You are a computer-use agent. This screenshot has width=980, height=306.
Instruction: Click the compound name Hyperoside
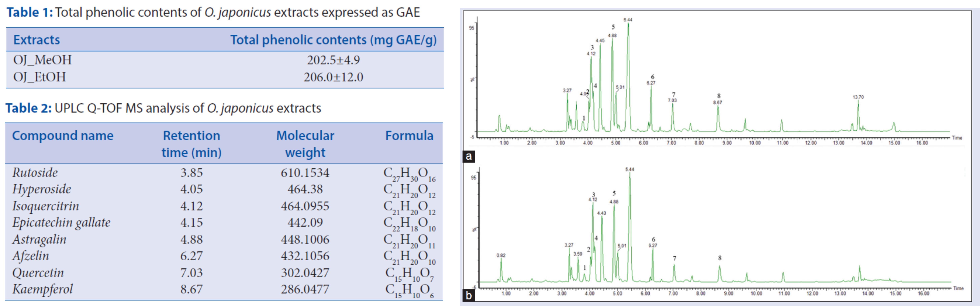(x=42, y=189)
